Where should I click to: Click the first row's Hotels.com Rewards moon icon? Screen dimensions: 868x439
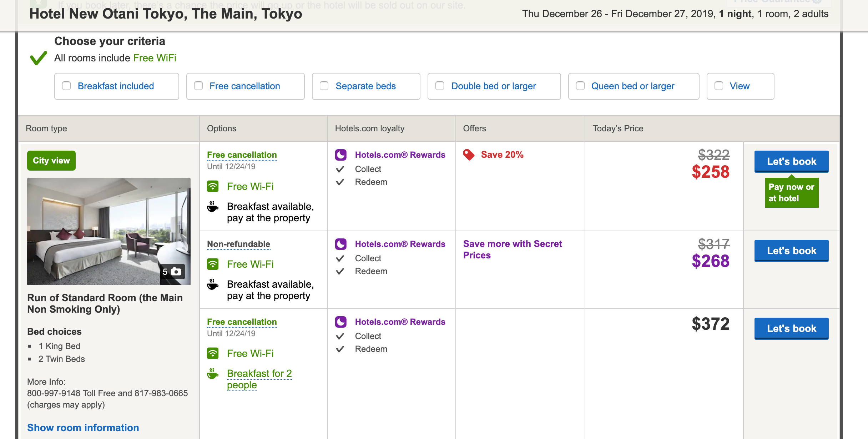tap(340, 155)
